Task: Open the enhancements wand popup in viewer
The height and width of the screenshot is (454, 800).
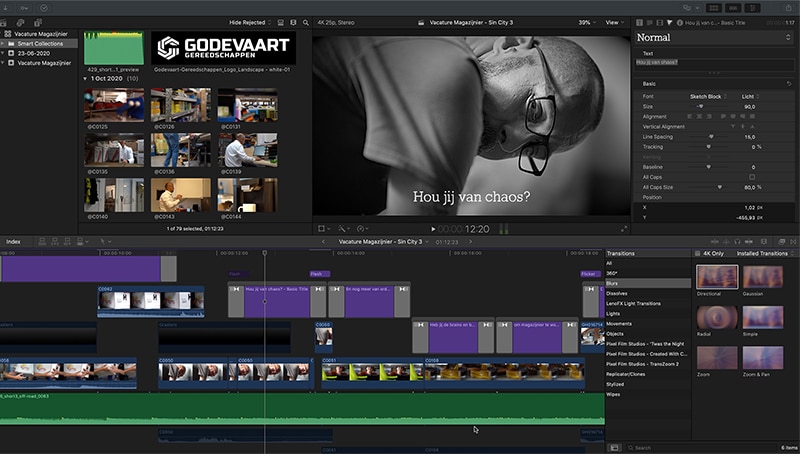Action: tap(344, 229)
